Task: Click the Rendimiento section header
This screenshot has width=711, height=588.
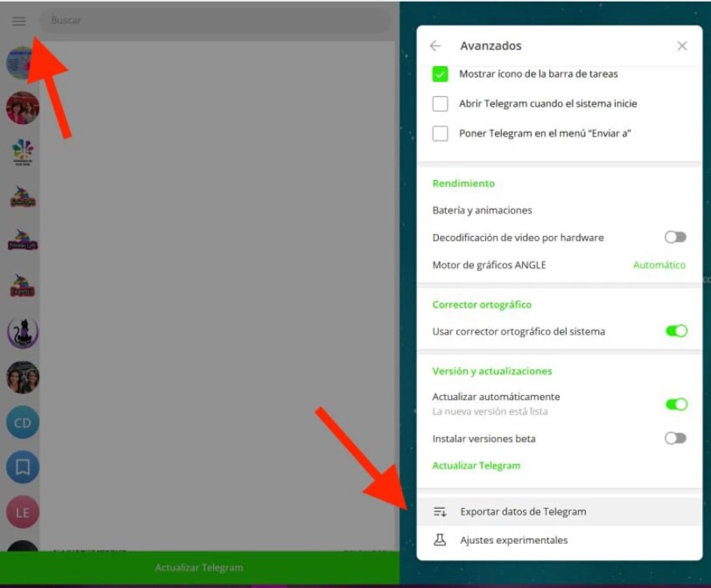Action: pos(464,183)
